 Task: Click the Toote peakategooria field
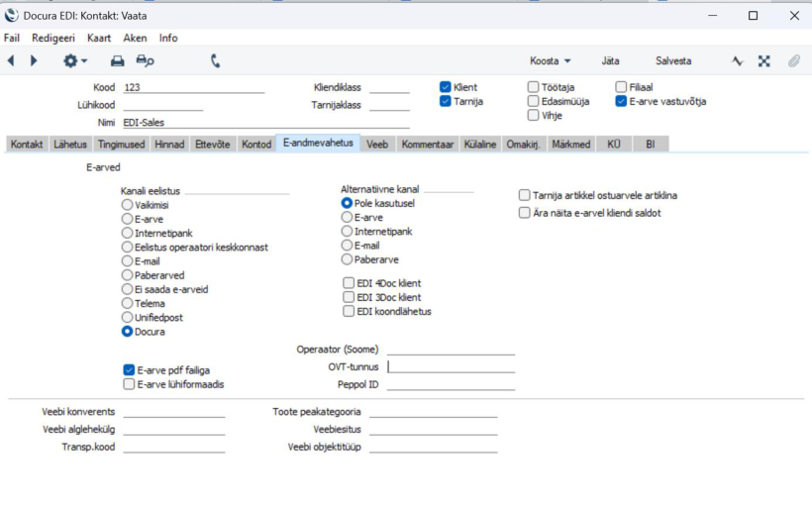point(433,412)
